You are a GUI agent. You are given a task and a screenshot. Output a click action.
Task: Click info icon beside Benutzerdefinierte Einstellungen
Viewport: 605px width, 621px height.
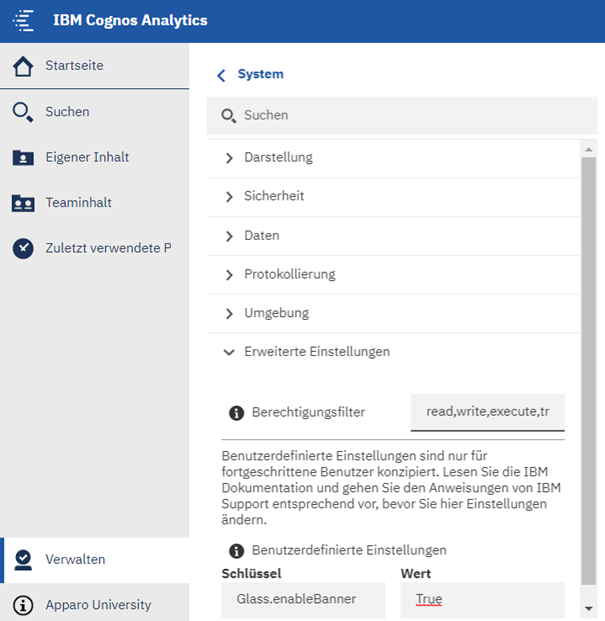237,550
